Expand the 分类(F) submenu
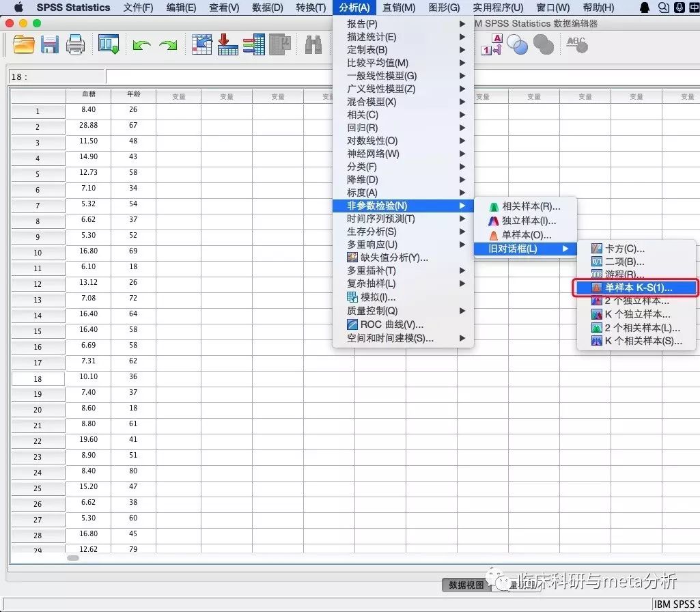Viewport: 700px width, 612px height. coord(403,167)
